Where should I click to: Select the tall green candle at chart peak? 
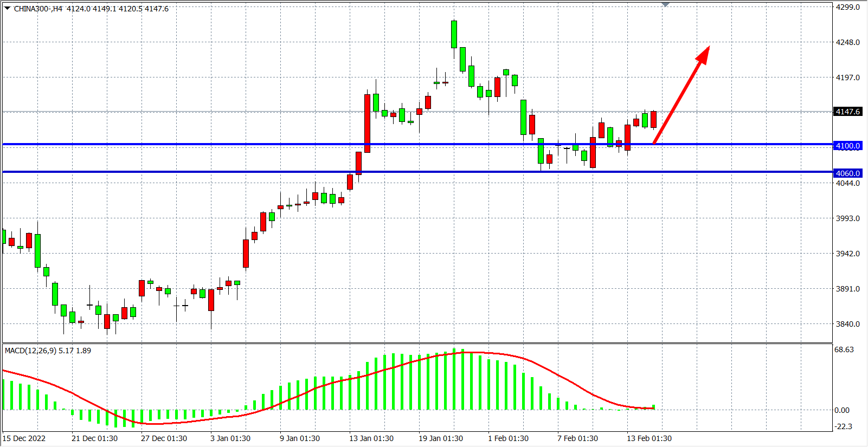[454, 34]
